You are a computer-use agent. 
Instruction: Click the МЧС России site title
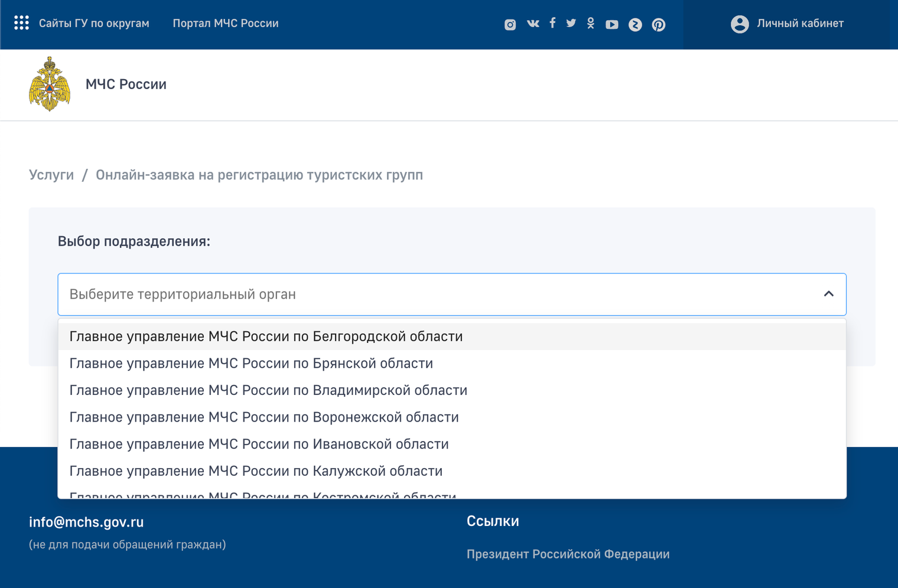click(126, 84)
